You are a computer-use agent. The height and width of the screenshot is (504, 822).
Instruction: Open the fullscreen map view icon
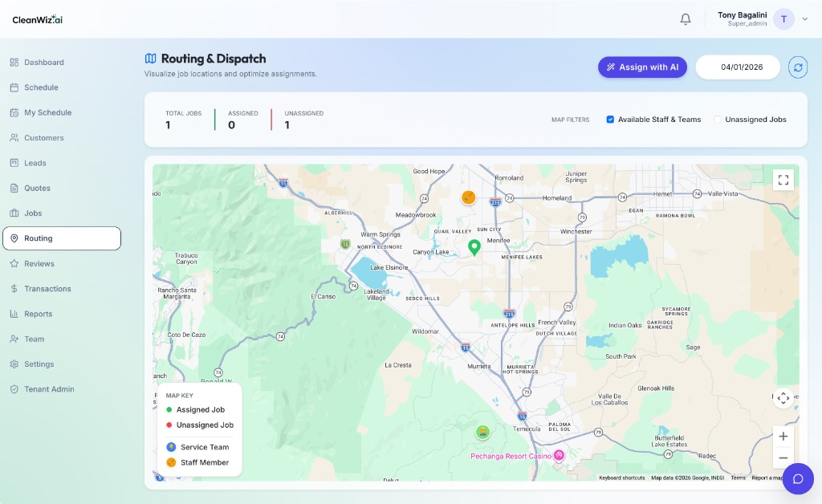tap(783, 180)
